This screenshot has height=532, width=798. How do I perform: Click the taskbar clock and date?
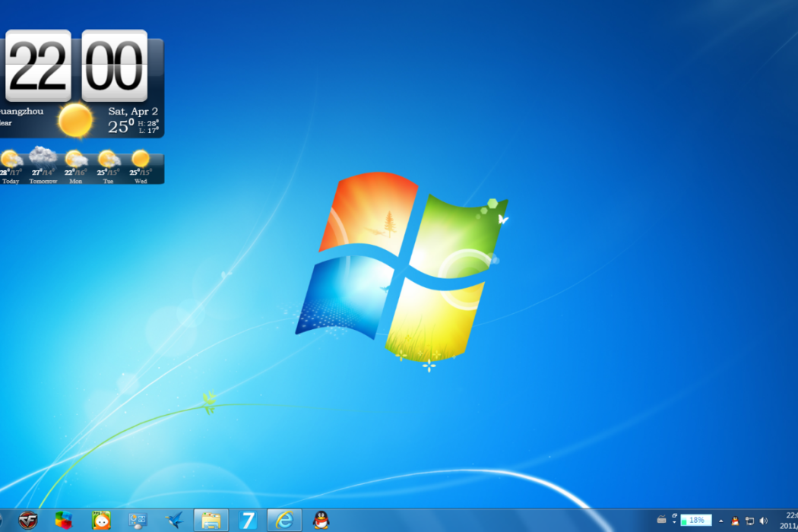788,521
